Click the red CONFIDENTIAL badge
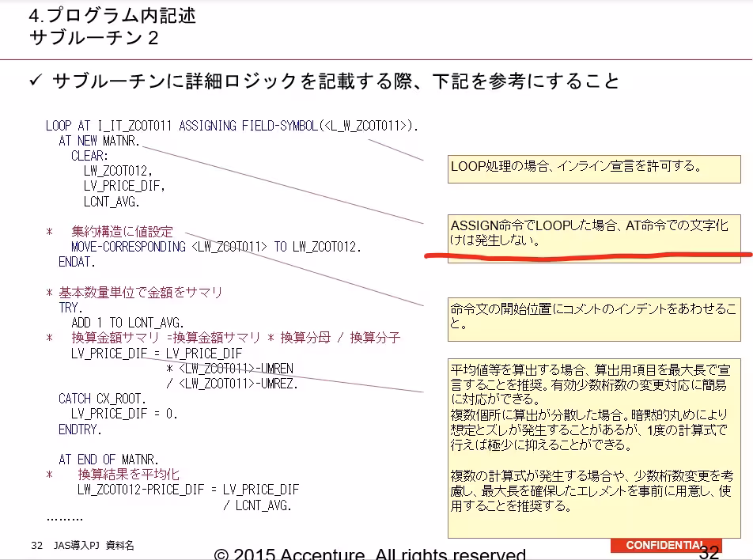This screenshot has height=560, width=753. coord(666,545)
